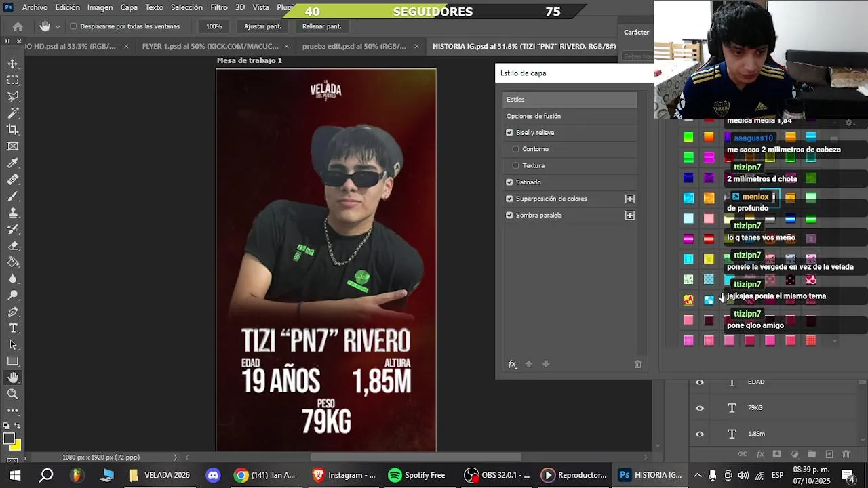Select the Crop tool
The width and height of the screenshot is (868, 488).
tap(13, 129)
